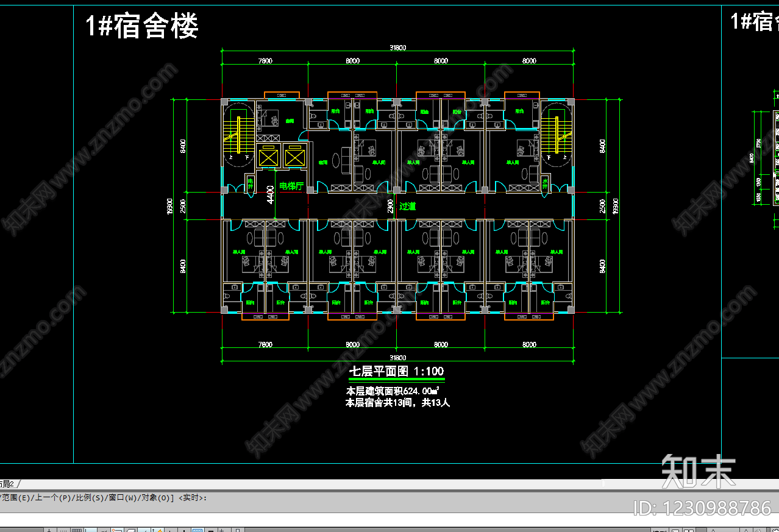
Task: Select the right yellow elevator car symbol
Action: pos(294,158)
